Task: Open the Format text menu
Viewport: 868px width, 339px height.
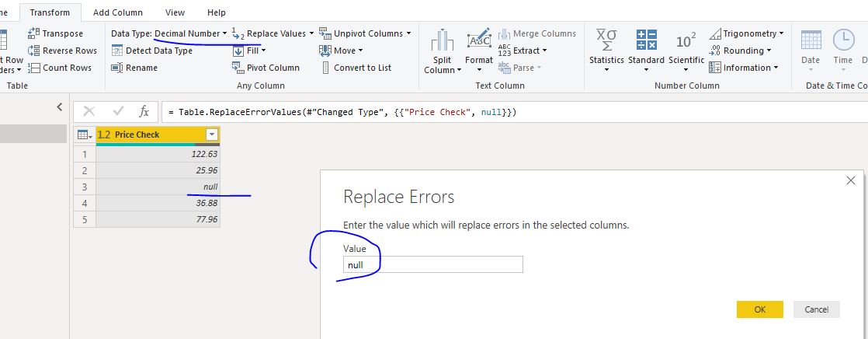Action: [479, 51]
